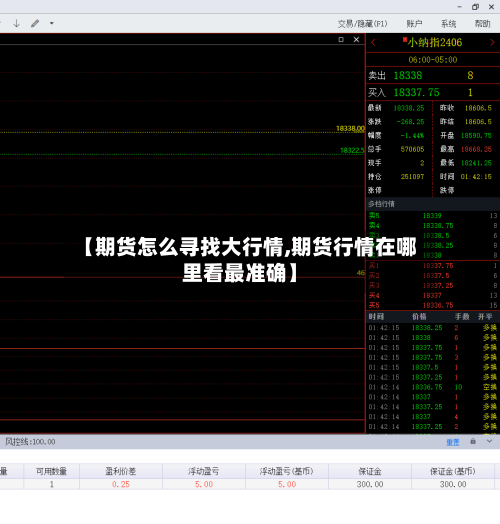Screen dimensions: 500x524
Task: Click the 买2 row at 18337.5
Action: pyautogui.click(x=433, y=276)
